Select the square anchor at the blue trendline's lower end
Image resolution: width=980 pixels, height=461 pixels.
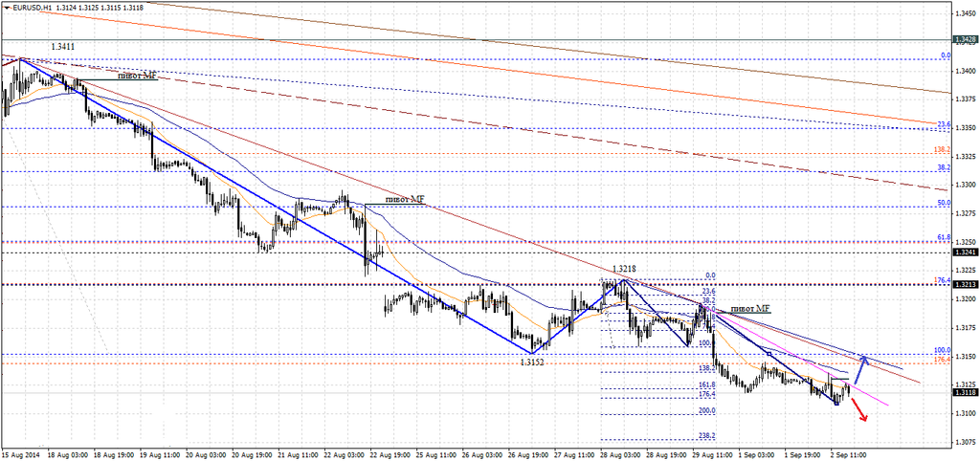(837, 403)
